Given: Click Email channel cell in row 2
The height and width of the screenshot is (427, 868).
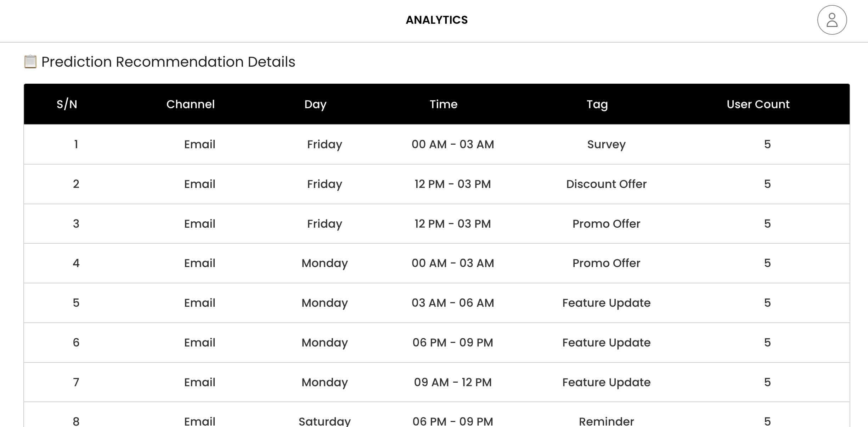Looking at the screenshot, I should point(199,184).
